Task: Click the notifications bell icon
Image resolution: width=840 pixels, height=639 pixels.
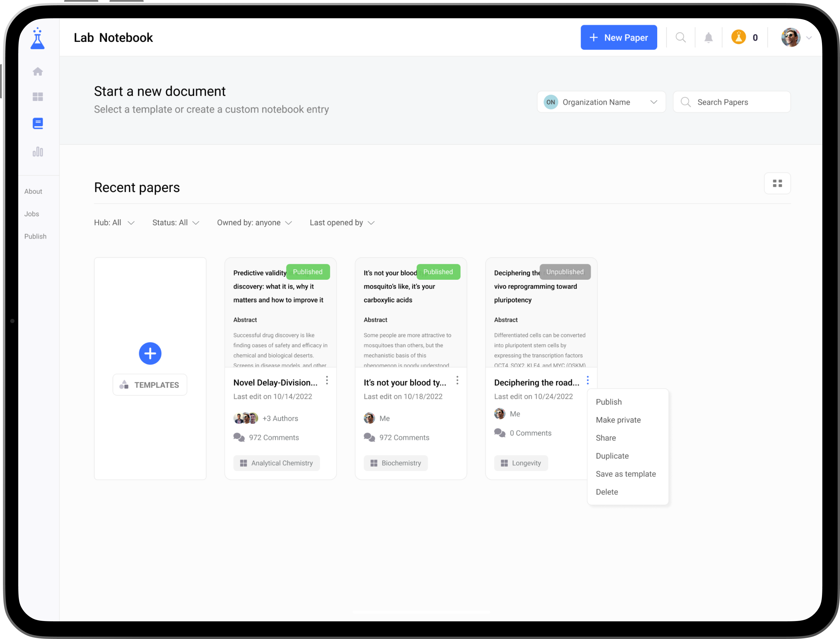Action: point(708,38)
